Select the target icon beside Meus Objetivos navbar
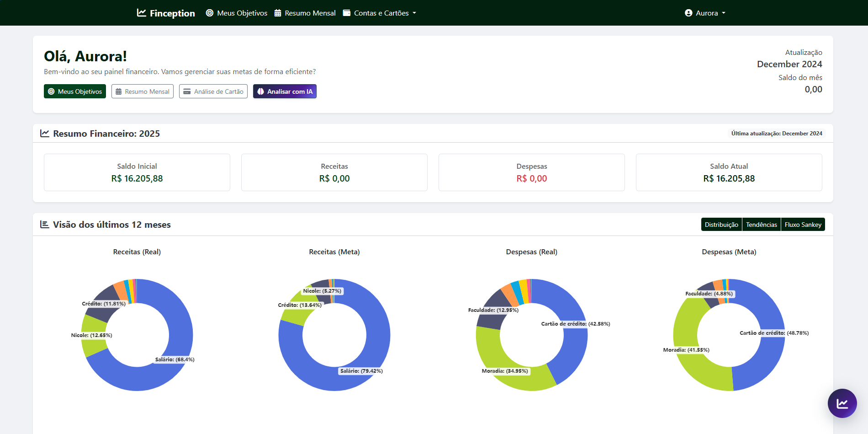The height and width of the screenshot is (434, 868). (x=210, y=12)
